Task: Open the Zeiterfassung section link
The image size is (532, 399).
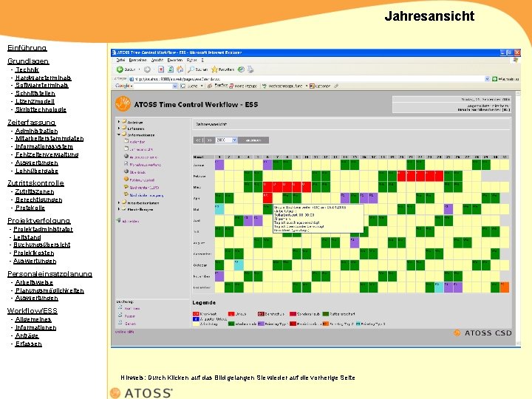Action: tap(32, 123)
